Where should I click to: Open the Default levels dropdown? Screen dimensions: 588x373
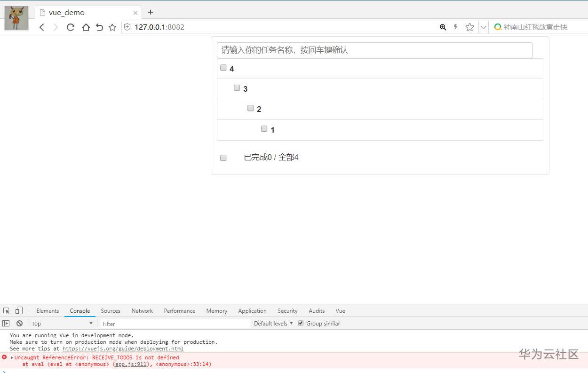(273, 324)
